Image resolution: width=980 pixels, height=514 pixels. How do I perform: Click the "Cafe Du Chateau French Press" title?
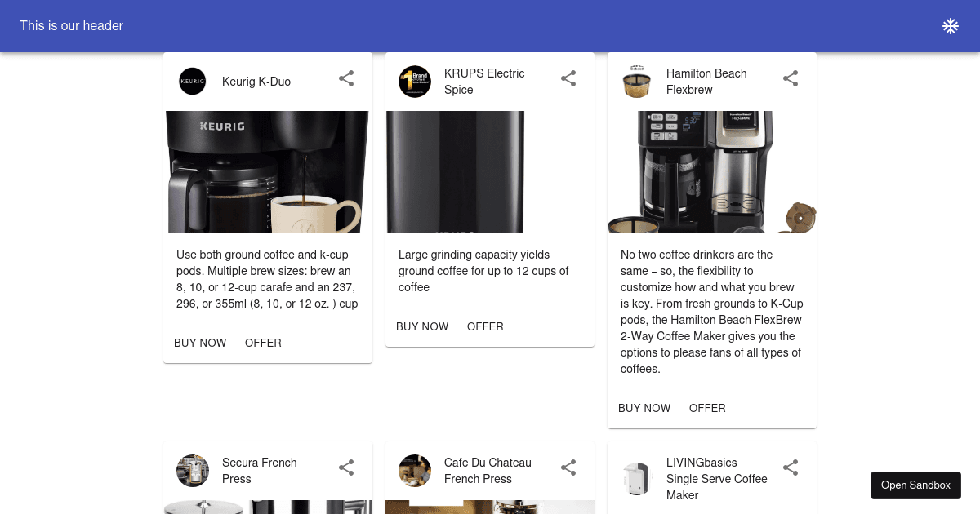click(x=488, y=471)
